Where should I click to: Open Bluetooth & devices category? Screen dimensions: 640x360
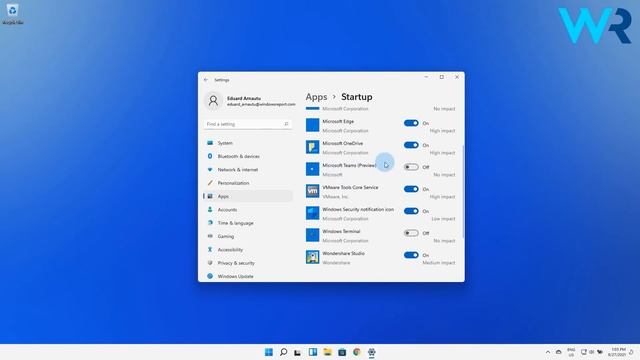click(x=248, y=156)
